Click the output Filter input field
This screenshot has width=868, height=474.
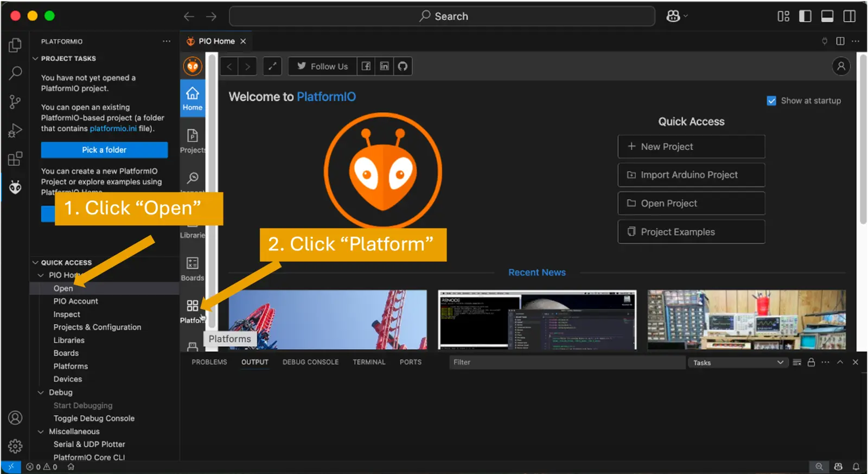tap(567, 363)
